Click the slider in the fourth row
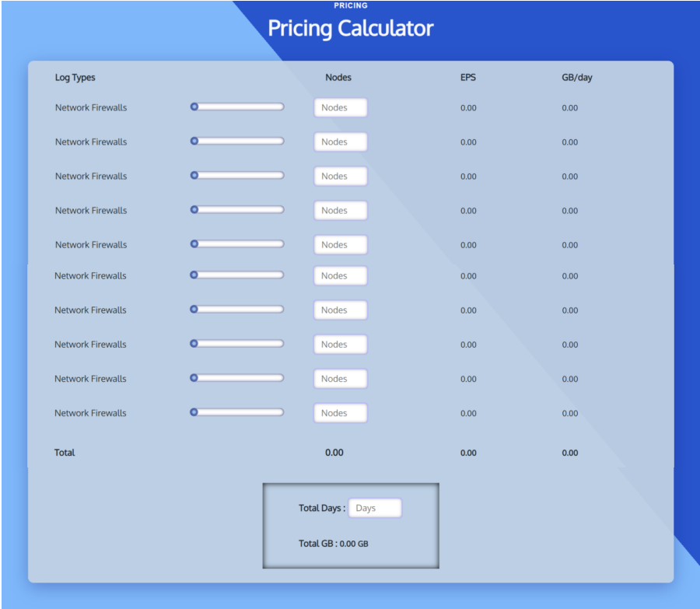Image resolution: width=700 pixels, height=609 pixels. [194, 209]
